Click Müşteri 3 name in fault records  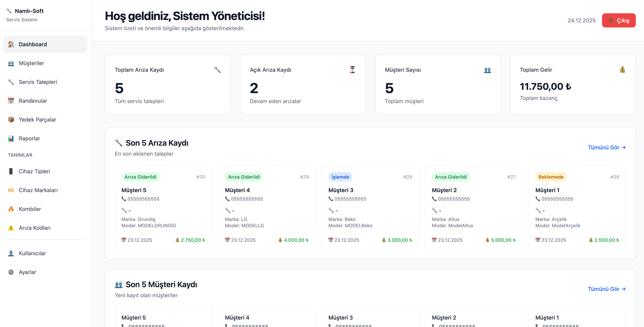click(341, 190)
